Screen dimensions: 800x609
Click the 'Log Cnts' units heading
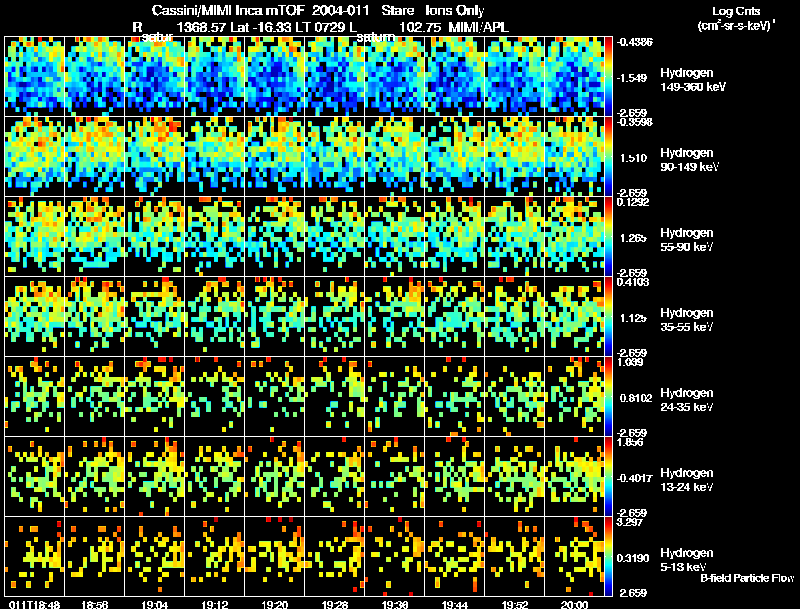(x=736, y=11)
